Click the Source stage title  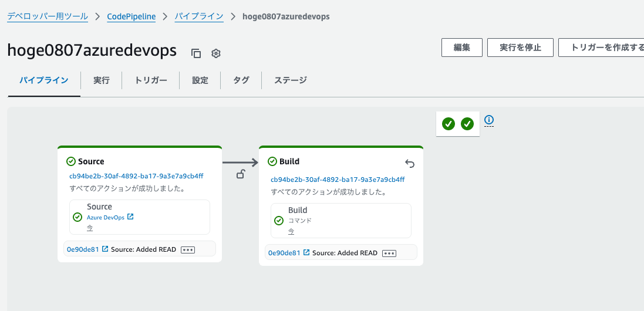[x=91, y=161]
